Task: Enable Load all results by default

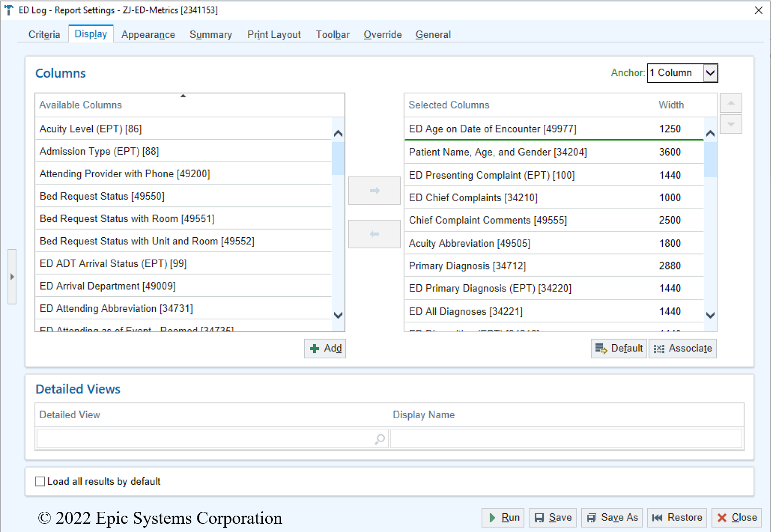Action: pyautogui.click(x=40, y=482)
